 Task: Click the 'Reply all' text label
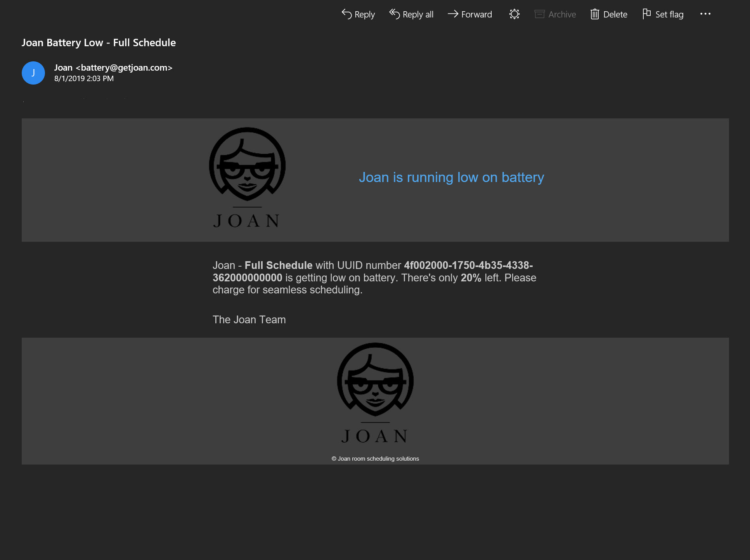point(418,14)
